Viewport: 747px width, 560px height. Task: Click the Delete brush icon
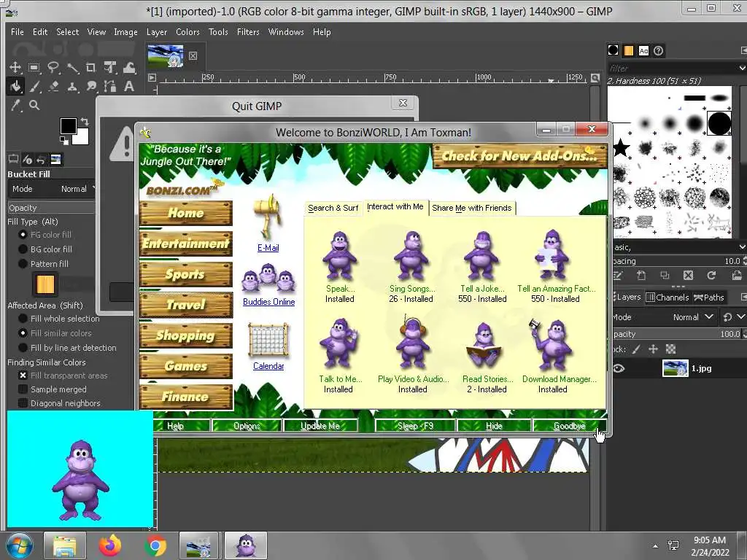pos(688,275)
